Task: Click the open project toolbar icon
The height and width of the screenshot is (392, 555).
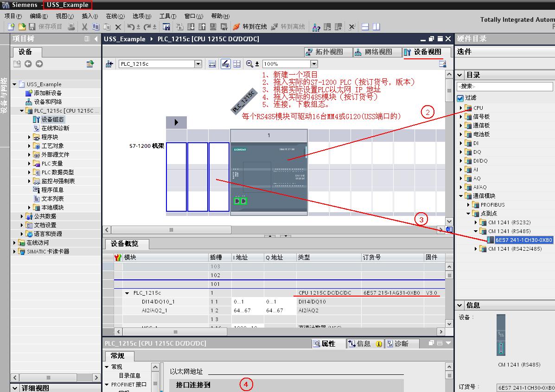Action: click(22, 26)
